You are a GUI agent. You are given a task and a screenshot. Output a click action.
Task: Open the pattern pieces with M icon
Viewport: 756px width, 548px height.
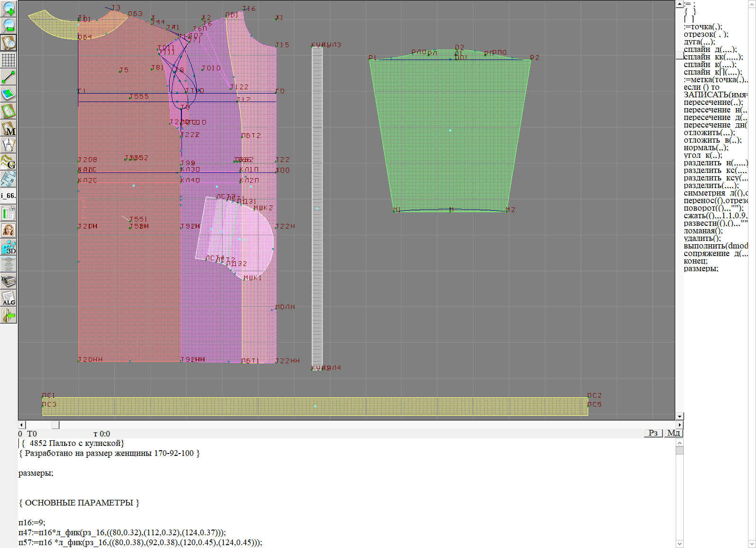click(x=9, y=128)
